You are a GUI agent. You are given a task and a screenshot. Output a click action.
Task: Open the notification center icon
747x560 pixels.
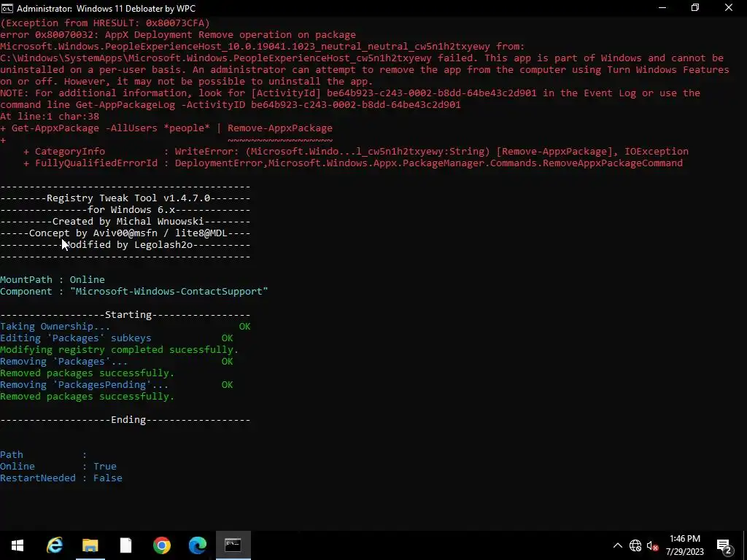click(x=724, y=545)
